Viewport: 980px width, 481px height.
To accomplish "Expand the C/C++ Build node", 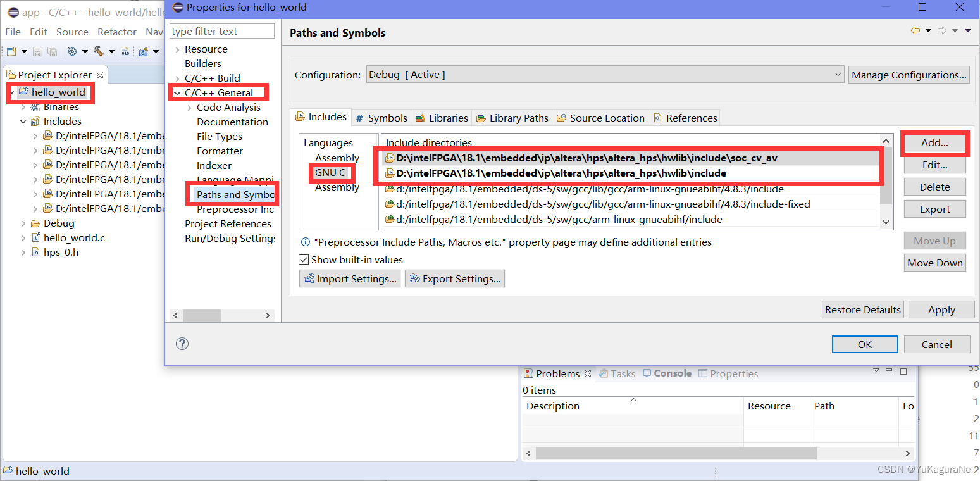I will pos(177,78).
